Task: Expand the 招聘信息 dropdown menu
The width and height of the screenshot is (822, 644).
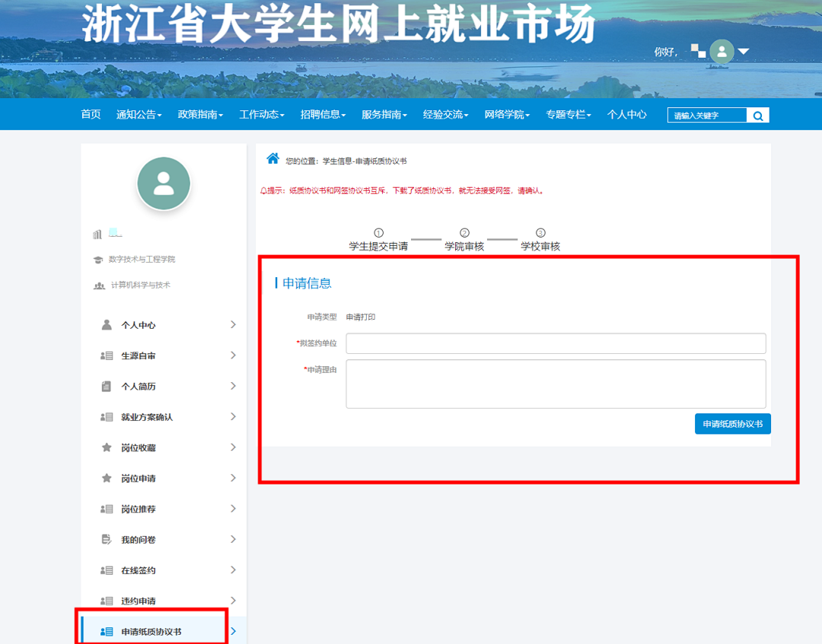Action: pyautogui.click(x=323, y=115)
